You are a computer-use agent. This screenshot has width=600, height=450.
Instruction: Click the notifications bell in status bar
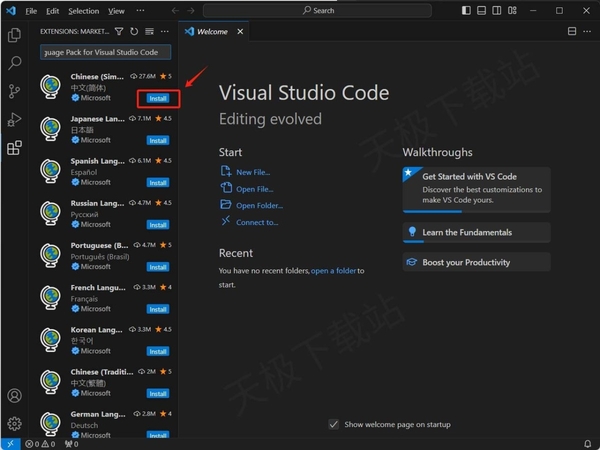(588, 443)
